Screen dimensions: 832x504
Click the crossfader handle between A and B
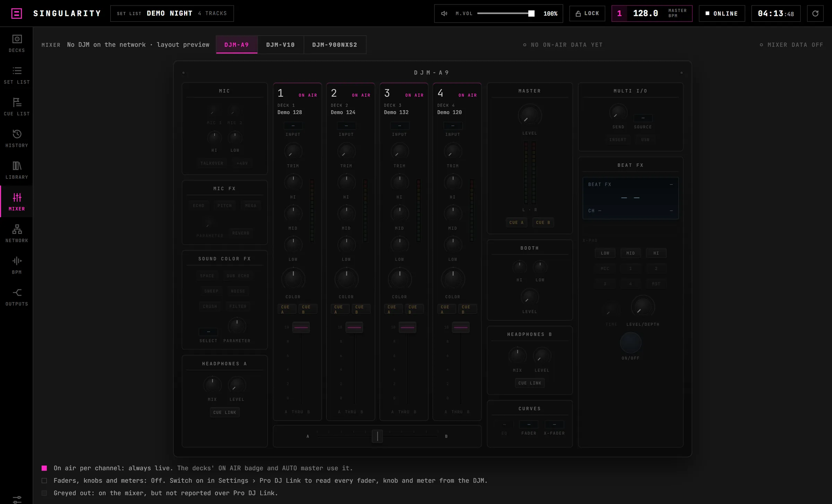377,436
